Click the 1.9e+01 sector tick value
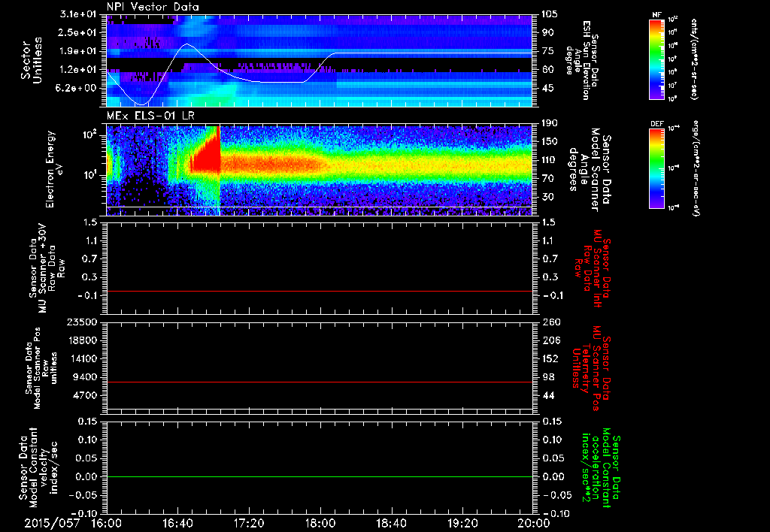Screen dimensions: 770x532 click(x=78, y=51)
